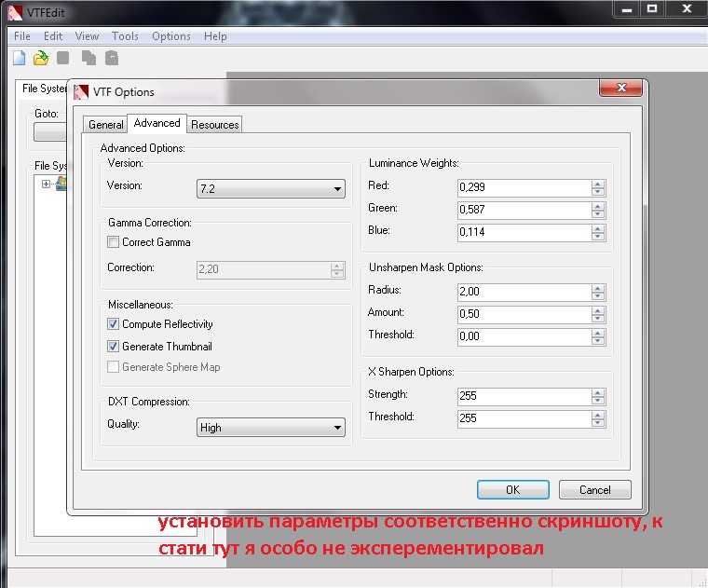Click the New file toolbar icon
This screenshot has height=588, width=708.
pos(19,59)
